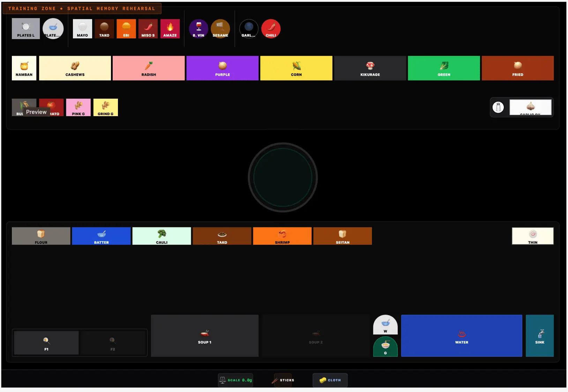Pick the green G ramen bowl tile
Image resolution: width=568 pixels, height=392 pixels.
386,347
